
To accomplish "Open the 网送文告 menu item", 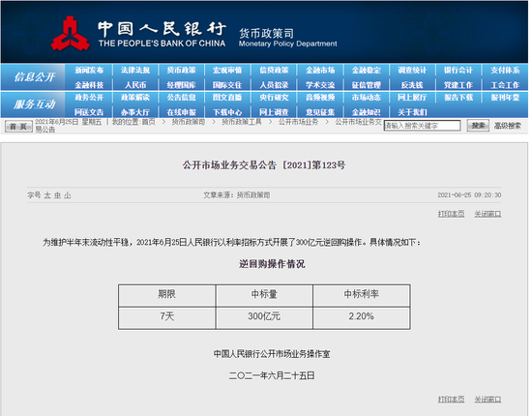I will pyautogui.click(x=89, y=112).
